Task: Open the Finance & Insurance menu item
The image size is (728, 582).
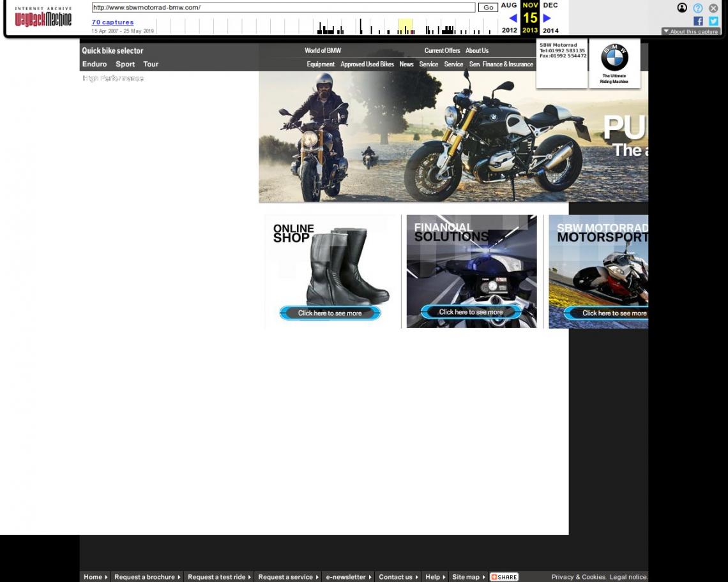Action: pos(508,64)
